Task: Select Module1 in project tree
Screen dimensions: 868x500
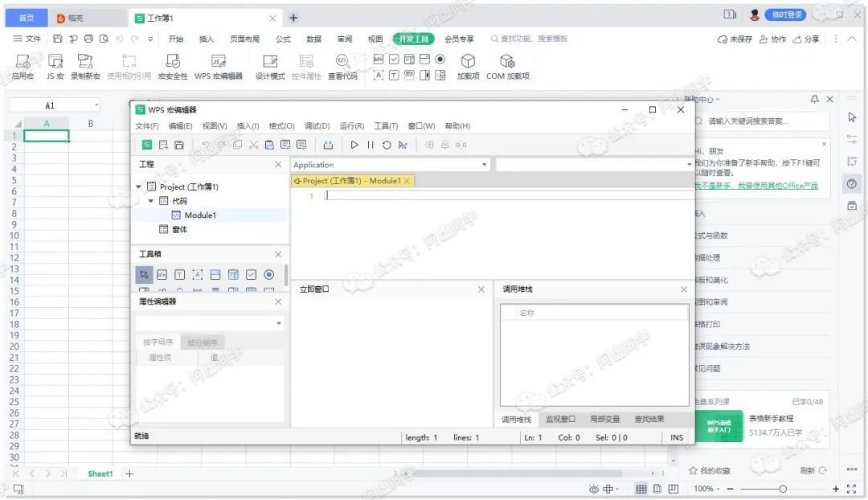Action: pyautogui.click(x=200, y=215)
